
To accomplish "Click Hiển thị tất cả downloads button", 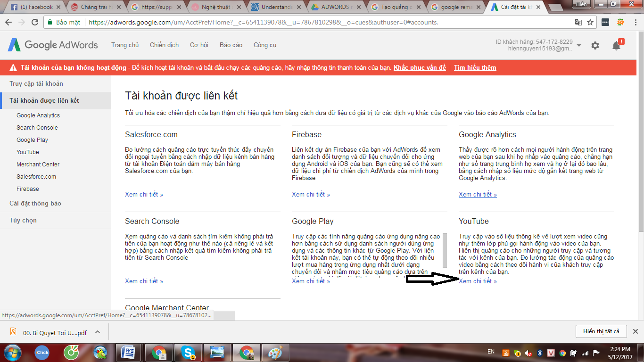I will tap(601, 331).
